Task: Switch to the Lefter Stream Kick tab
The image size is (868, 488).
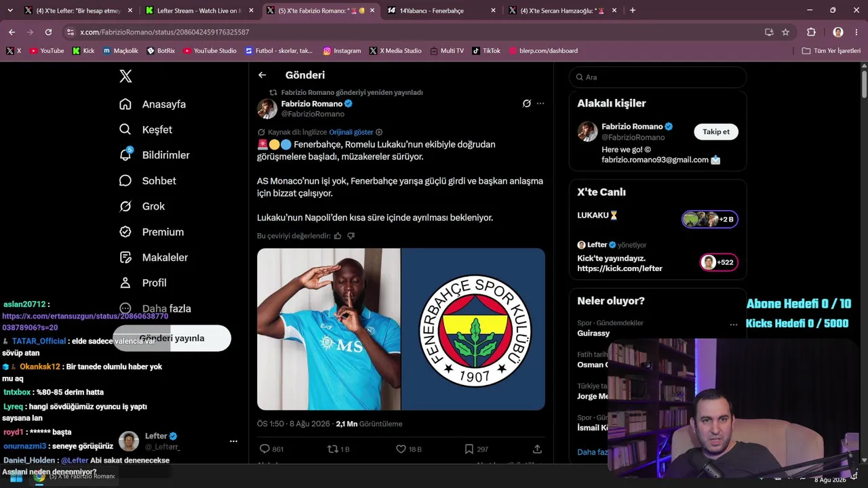Action: 198,10
